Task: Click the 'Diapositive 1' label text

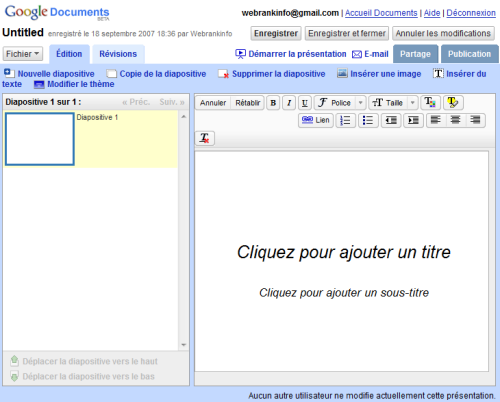Action: pos(97,117)
